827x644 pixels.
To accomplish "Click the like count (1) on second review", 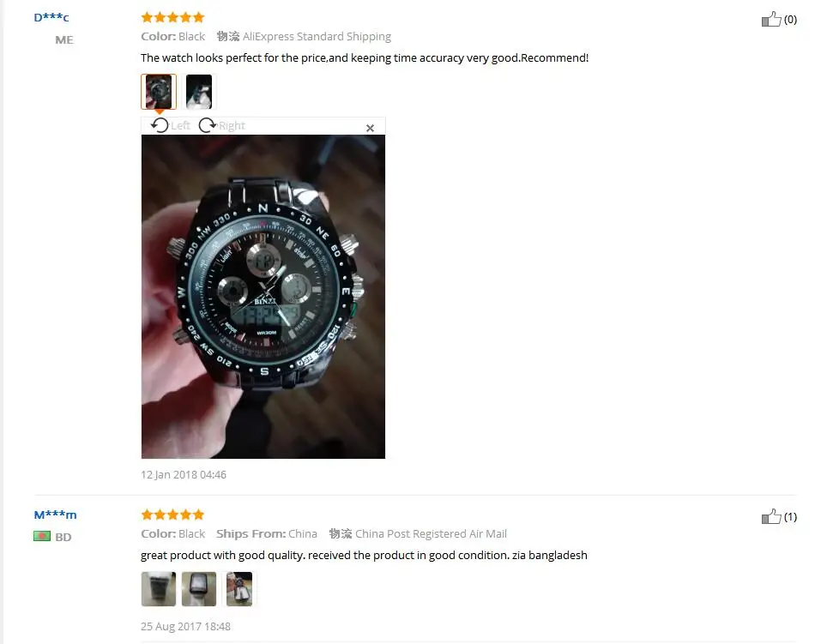I will [790, 516].
